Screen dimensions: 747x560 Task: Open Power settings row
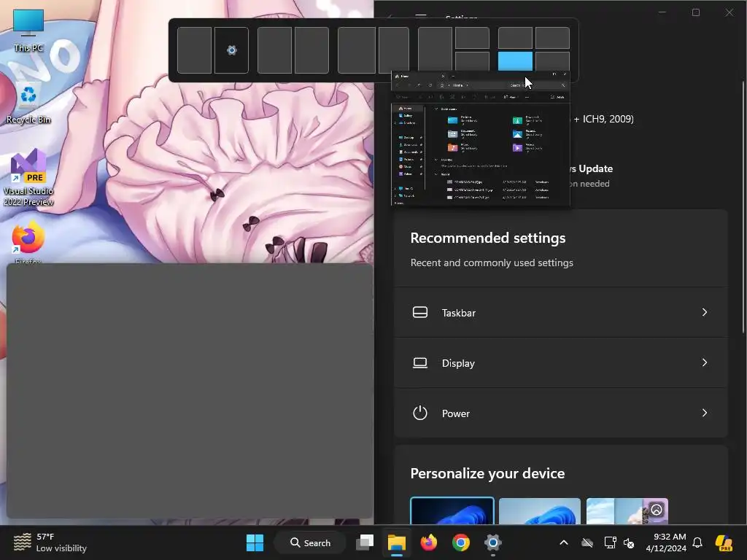tap(561, 413)
